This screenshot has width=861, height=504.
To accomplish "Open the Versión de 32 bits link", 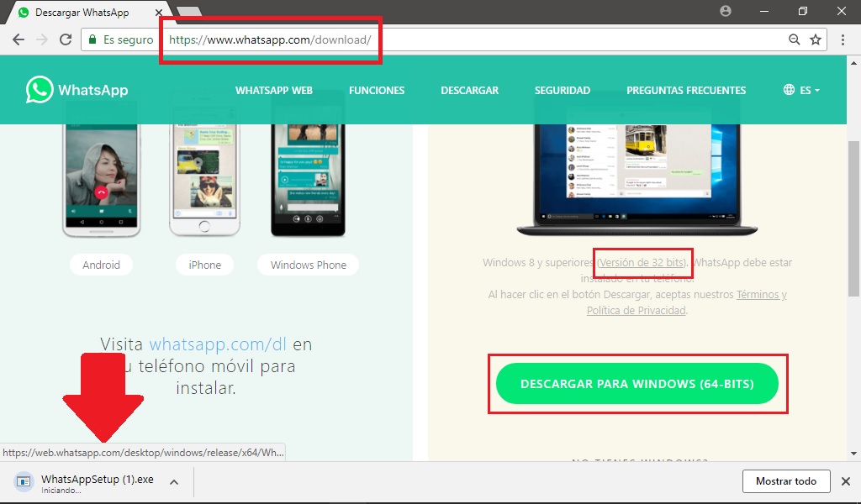I will (x=642, y=263).
